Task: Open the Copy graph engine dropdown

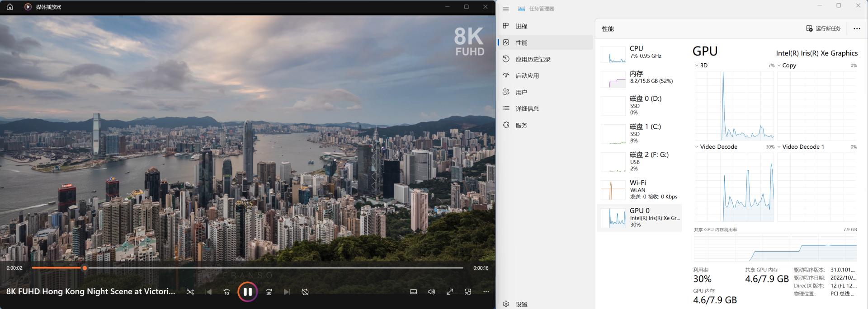Action: (779, 66)
